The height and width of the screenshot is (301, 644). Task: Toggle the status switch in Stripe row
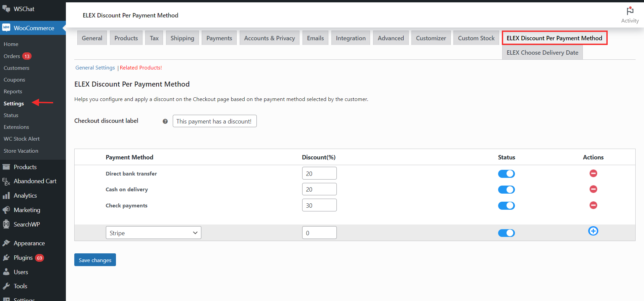[x=507, y=233]
